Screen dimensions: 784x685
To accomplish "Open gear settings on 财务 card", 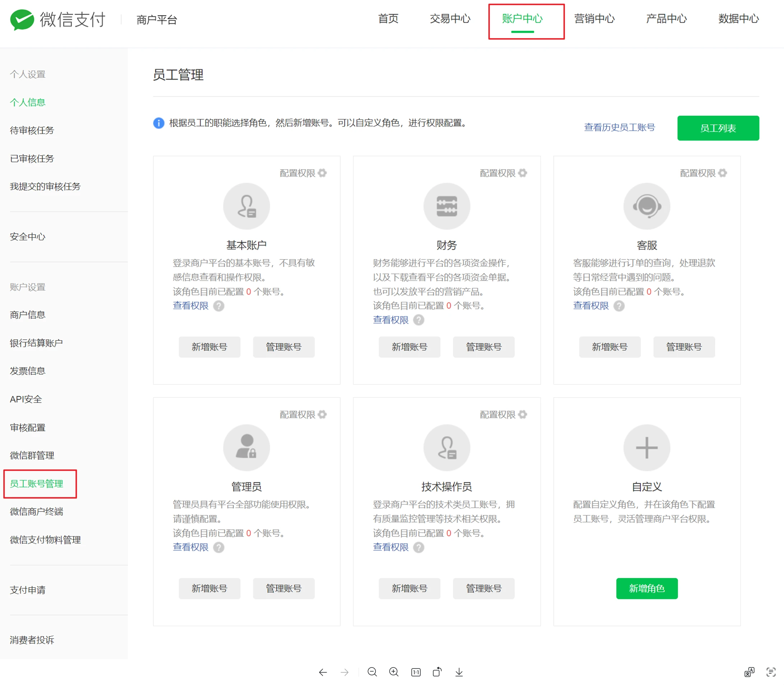I will [523, 173].
